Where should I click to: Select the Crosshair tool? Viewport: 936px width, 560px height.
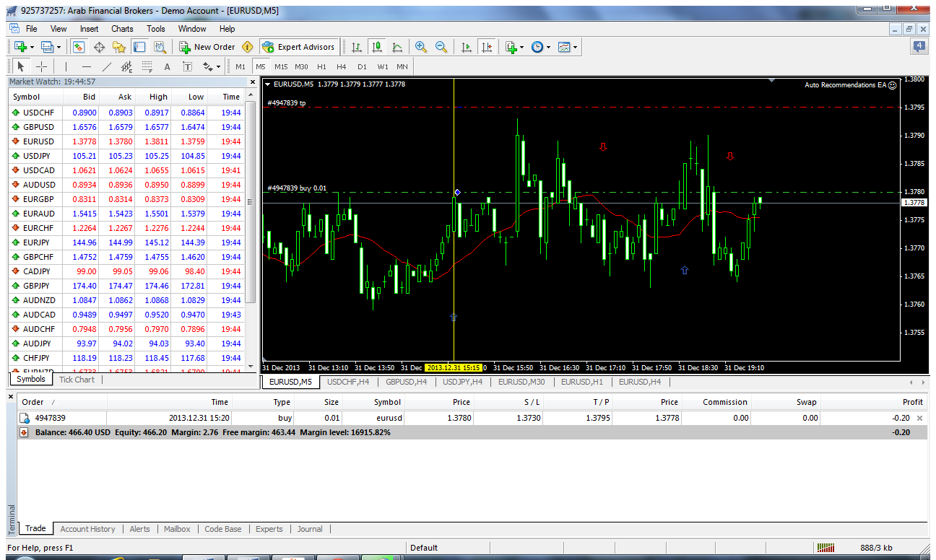(42, 66)
